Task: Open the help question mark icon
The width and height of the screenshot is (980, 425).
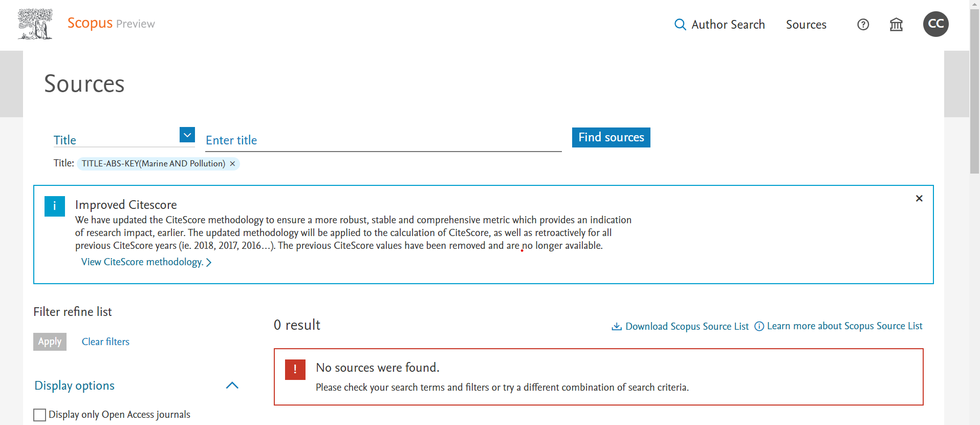Action: pyautogui.click(x=863, y=25)
